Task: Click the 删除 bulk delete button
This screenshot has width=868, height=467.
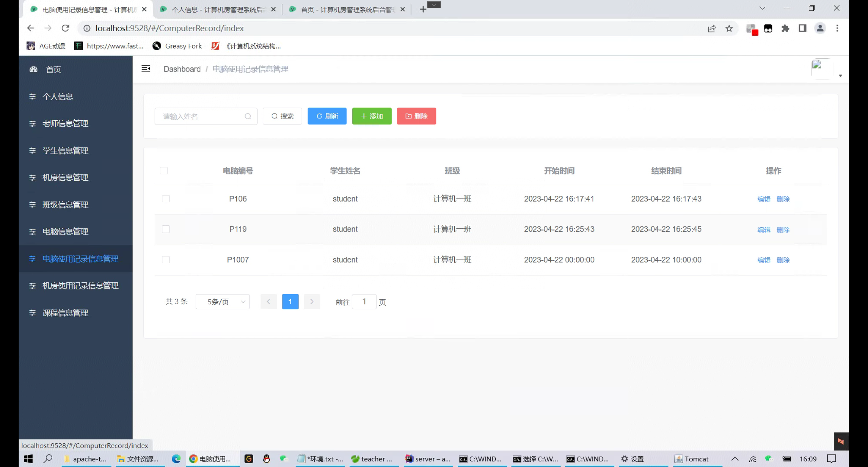Action: tap(416, 116)
